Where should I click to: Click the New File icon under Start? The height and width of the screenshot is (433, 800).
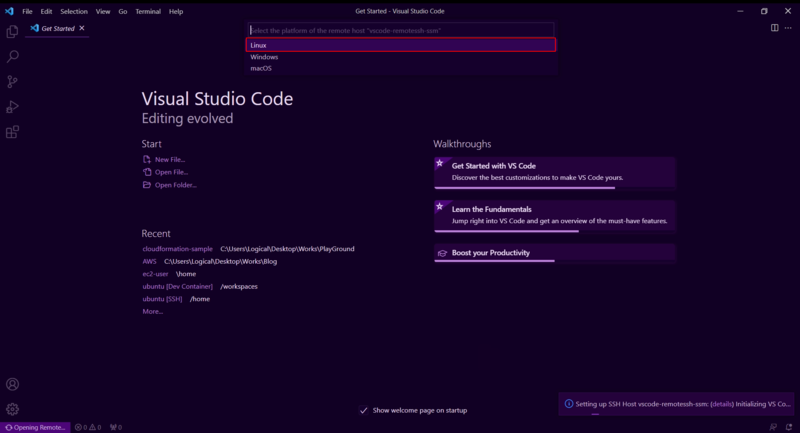pyautogui.click(x=147, y=159)
